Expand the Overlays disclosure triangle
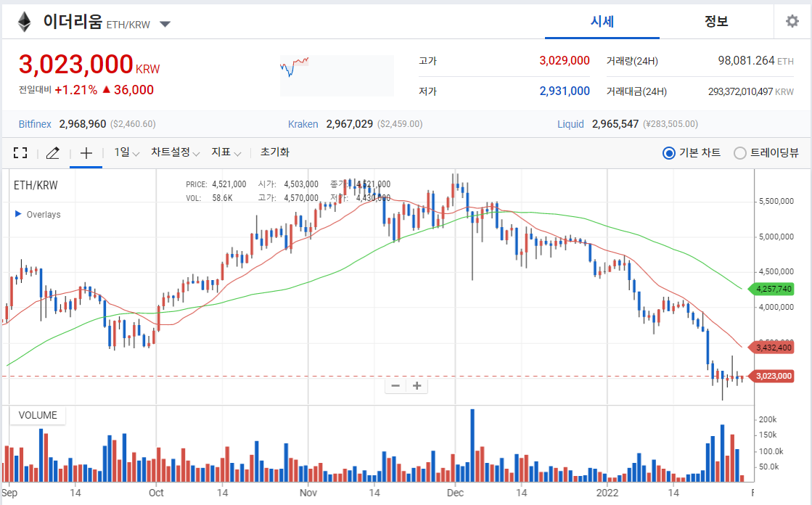Image resolution: width=812 pixels, height=505 pixels. click(18, 215)
